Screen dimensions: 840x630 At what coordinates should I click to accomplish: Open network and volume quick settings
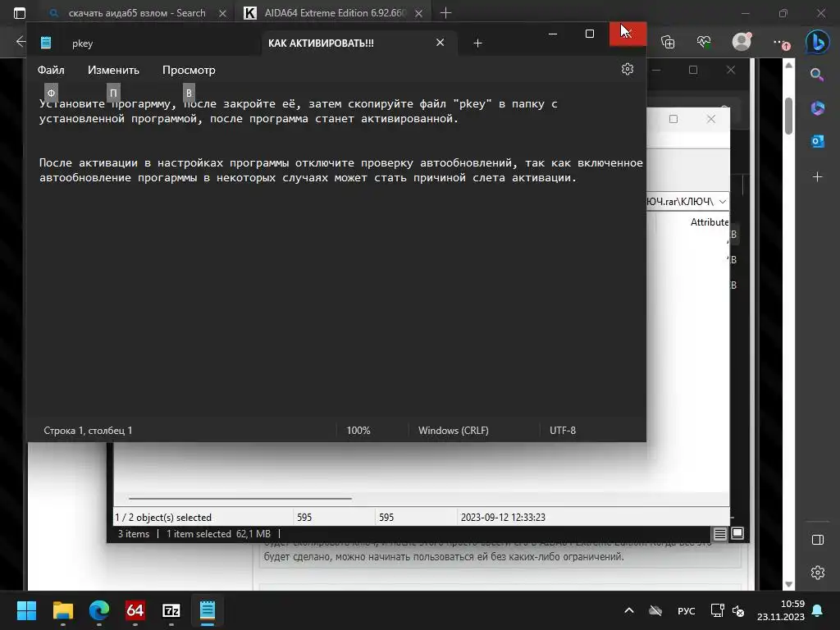(727, 610)
